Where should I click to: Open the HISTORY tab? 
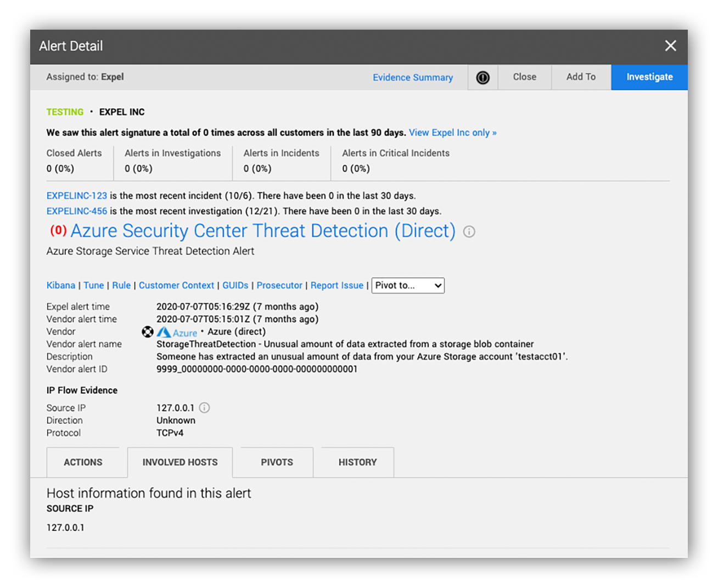357,462
